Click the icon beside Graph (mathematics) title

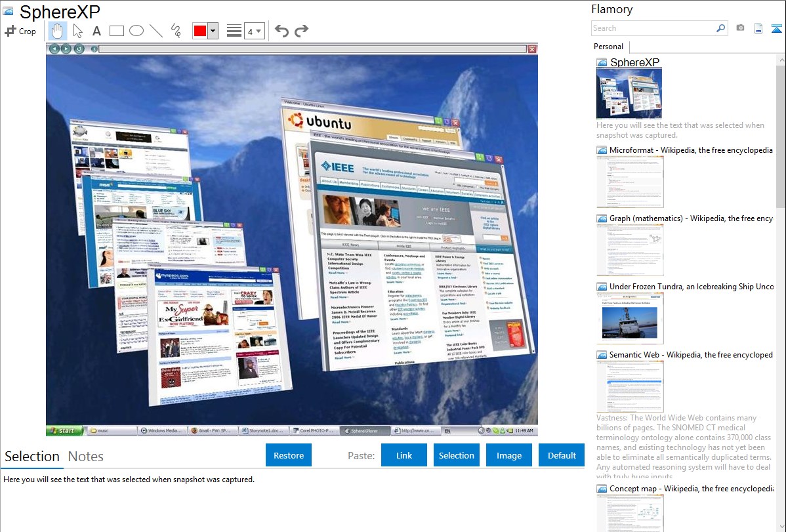[602, 218]
